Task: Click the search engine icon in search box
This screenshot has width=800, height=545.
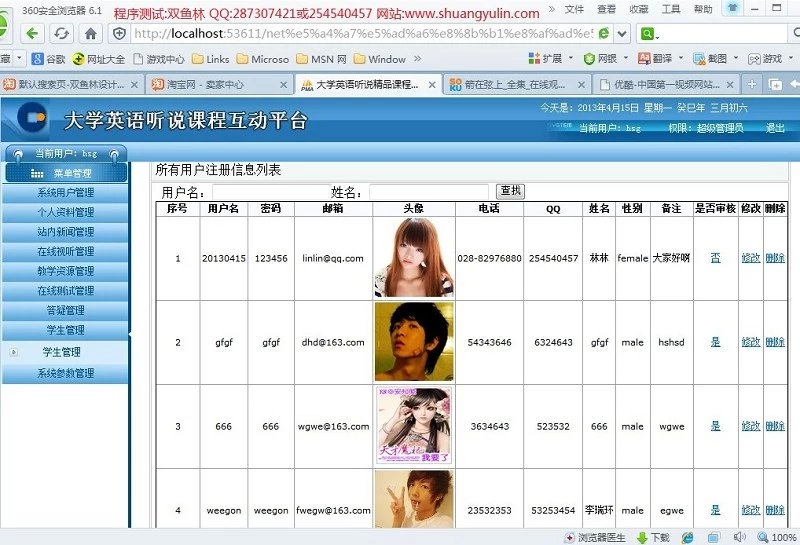Action: pos(648,34)
